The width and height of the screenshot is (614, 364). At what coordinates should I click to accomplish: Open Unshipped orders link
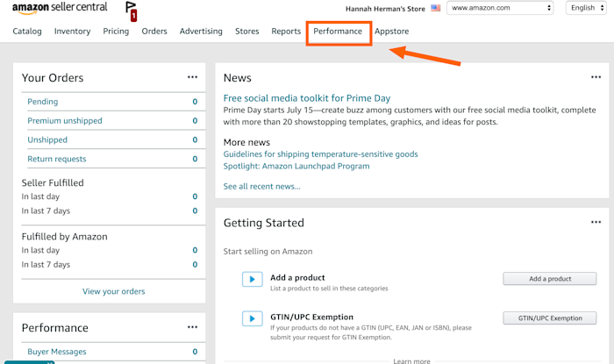tap(47, 139)
